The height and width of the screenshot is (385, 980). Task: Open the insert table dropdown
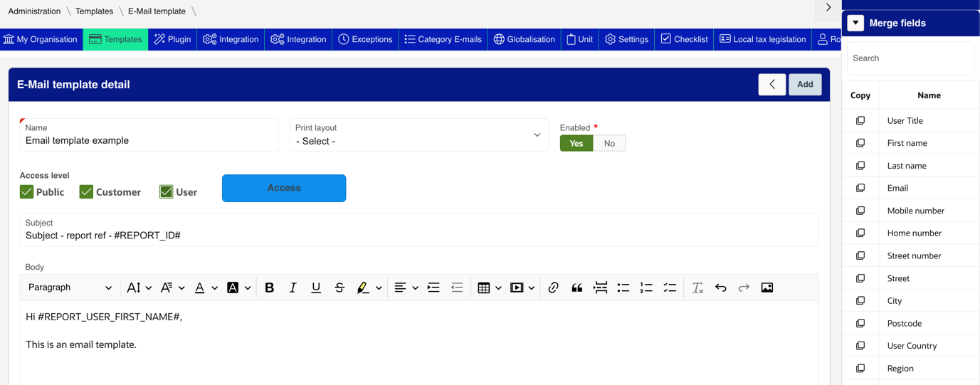tap(489, 288)
